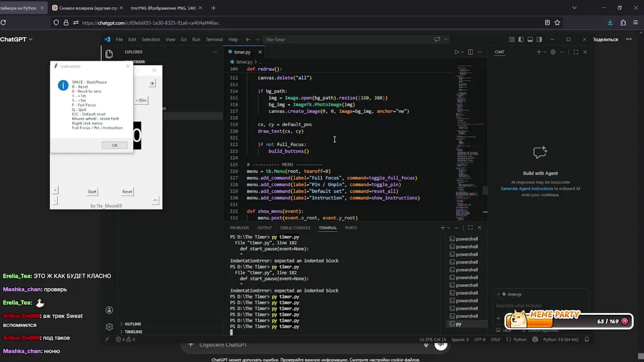
Task: Click Generate Agent Instructions link
Action: [x=527, y=189]
